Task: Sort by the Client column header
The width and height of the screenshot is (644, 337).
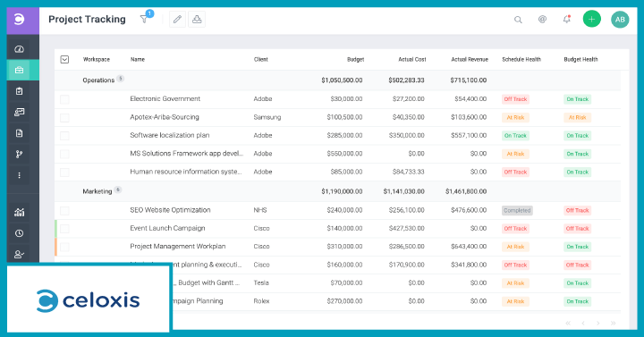Action: click(261, 60)
